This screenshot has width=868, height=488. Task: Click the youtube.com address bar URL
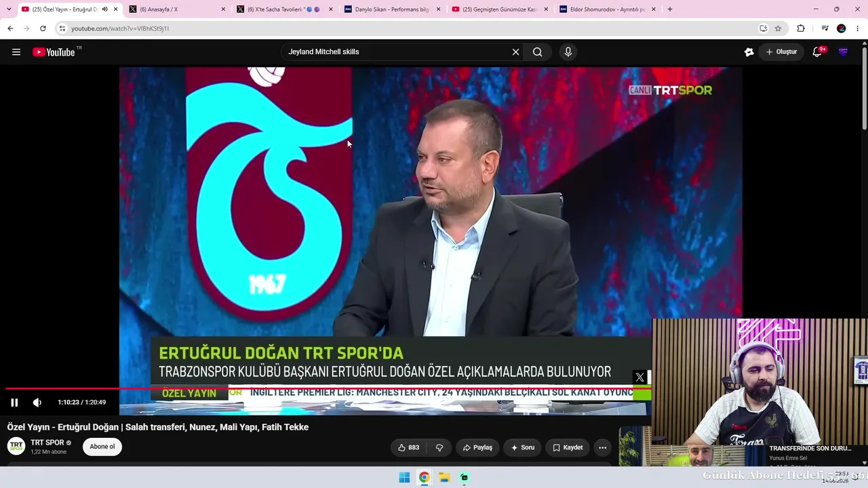click(120, 28)
